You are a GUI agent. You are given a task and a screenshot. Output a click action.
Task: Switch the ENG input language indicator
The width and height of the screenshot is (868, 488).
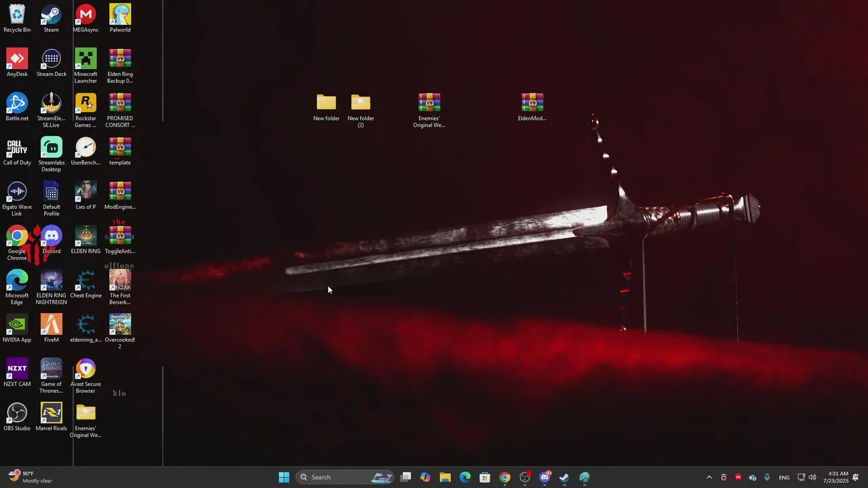click(784, 477)
